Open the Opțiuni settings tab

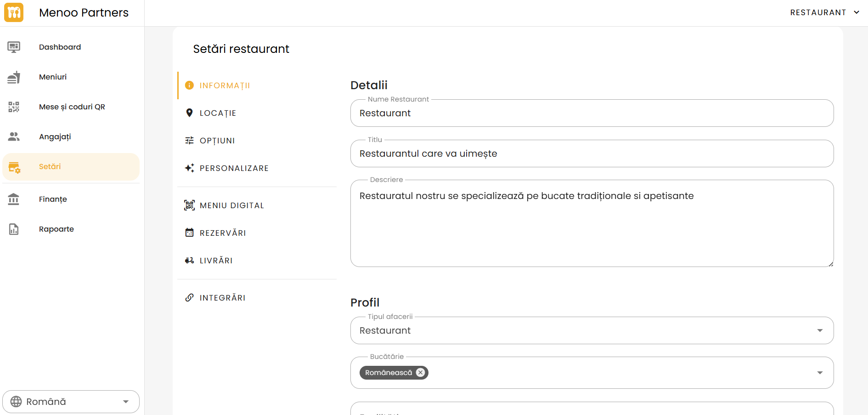217,141
